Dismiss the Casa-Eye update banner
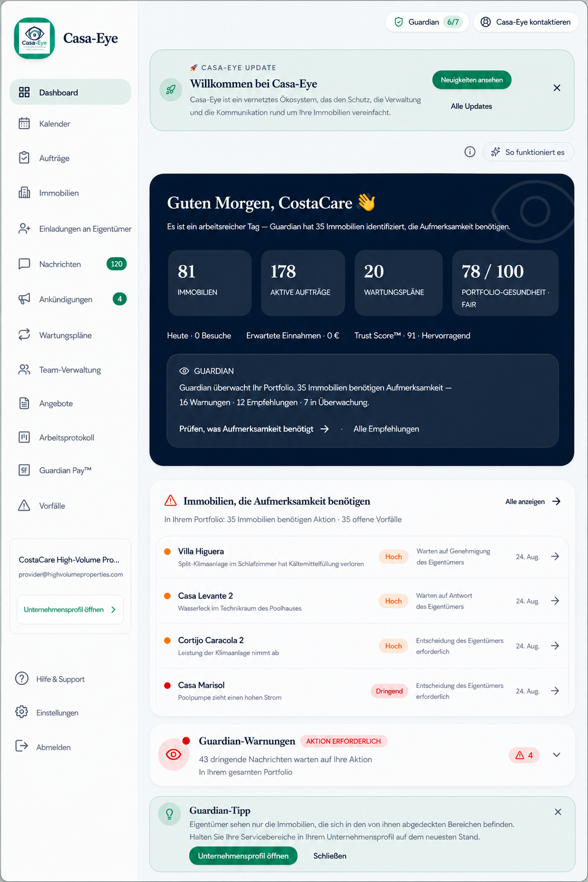Image resolution: width=588 pixels, height=882 pixels. 556,88
